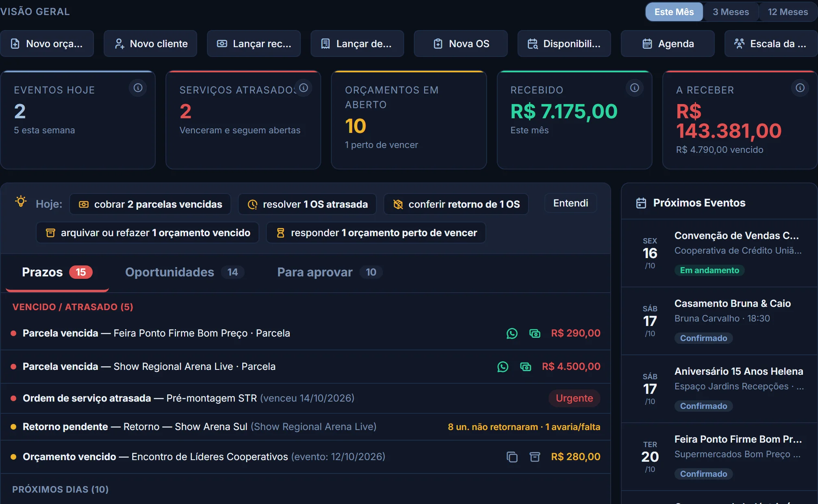Open info icon on A Receber card
The width and height of the screenshot is (818, 504).
pos(800,88)
